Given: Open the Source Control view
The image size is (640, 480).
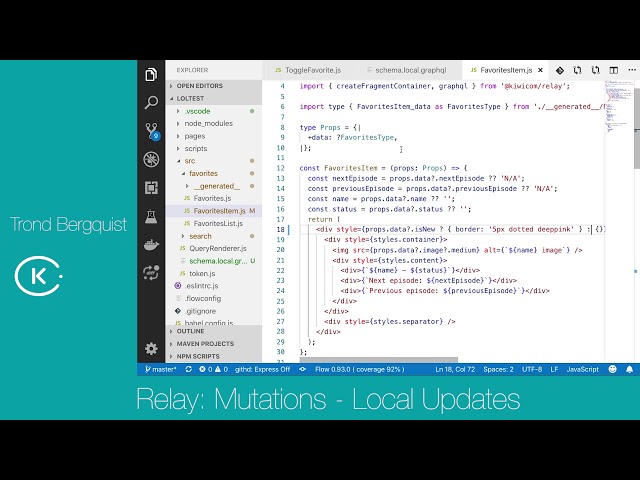Looking at the screenshot, I should [x=152, y=131].
